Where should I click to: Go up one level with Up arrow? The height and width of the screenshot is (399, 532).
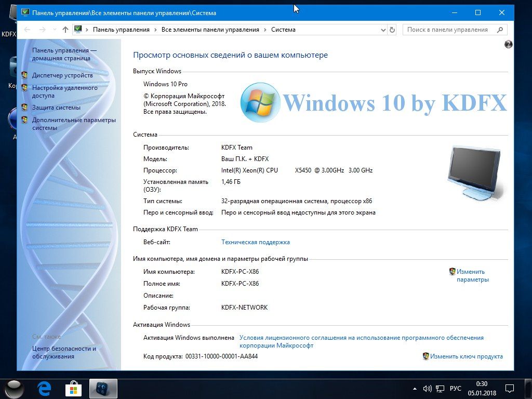click(65, 30)
